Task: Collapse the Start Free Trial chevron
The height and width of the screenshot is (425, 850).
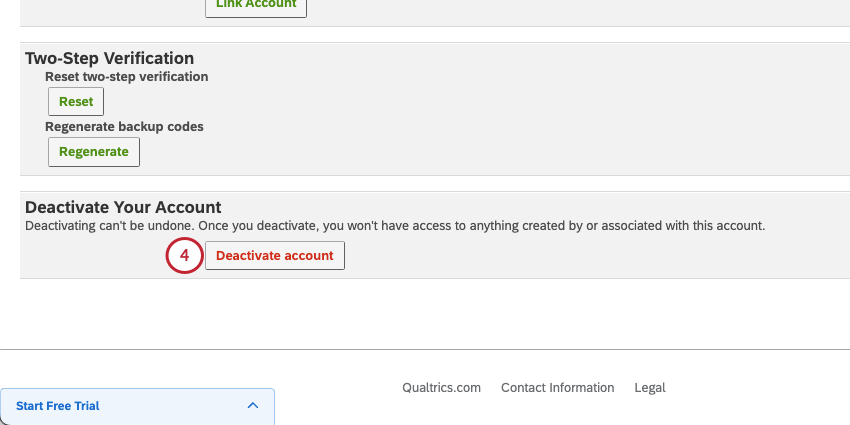Action: pyautogui.click(x=252, y=406)
